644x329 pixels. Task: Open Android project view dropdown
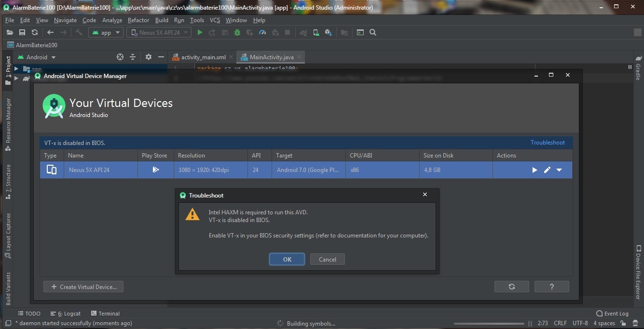click(x=37, y=57)
